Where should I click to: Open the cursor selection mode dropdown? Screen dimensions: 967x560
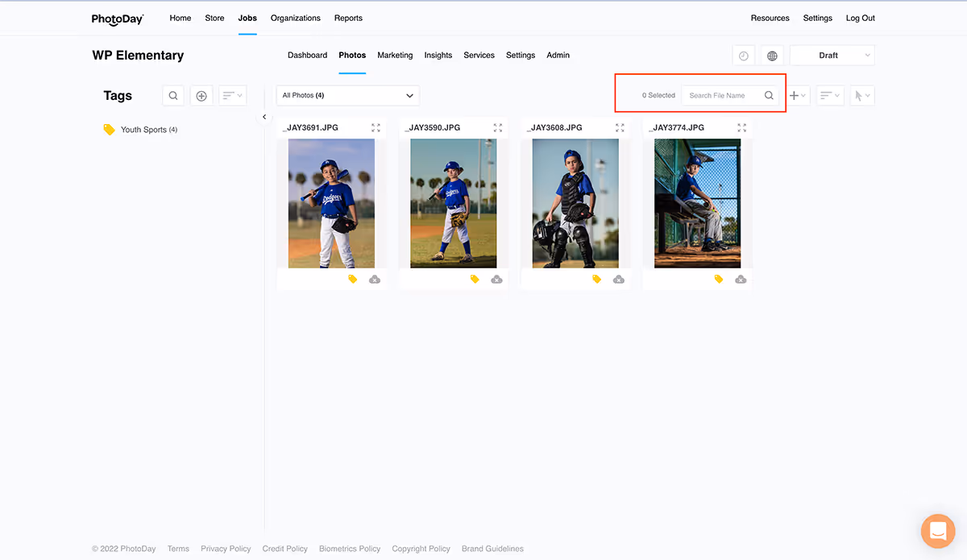coord(862,95)
